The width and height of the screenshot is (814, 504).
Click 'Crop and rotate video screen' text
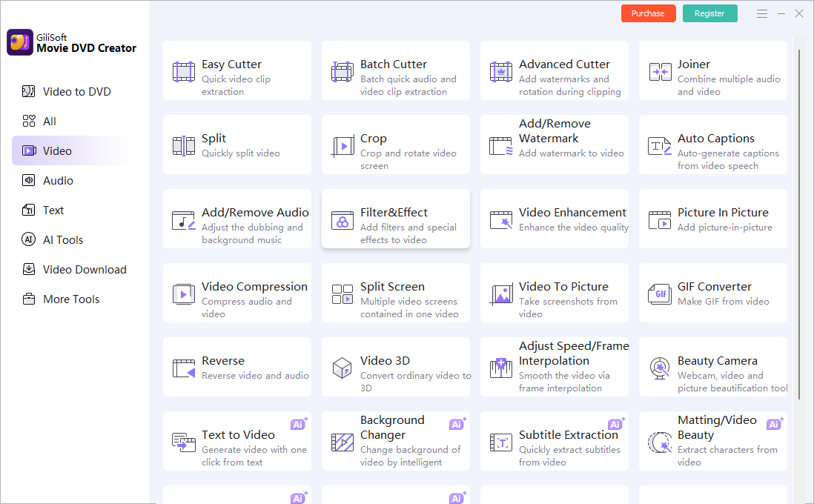point(408,159)
